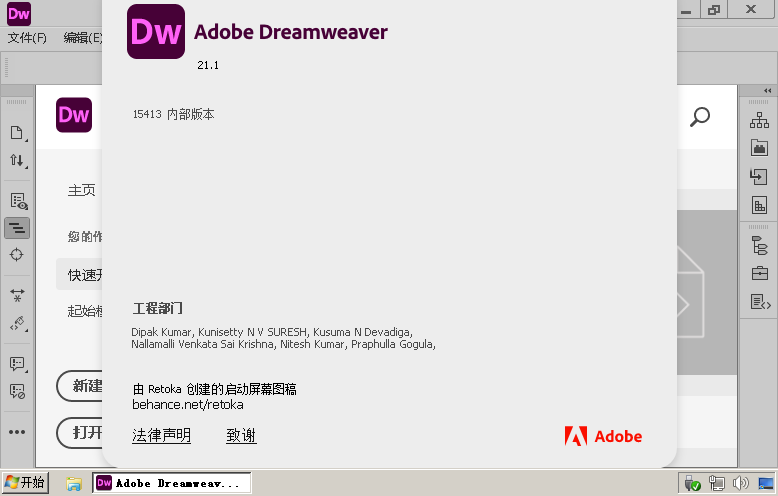Open the insert panel icon on right dock
The image size is (778, 496).
(x=759, y=177)
